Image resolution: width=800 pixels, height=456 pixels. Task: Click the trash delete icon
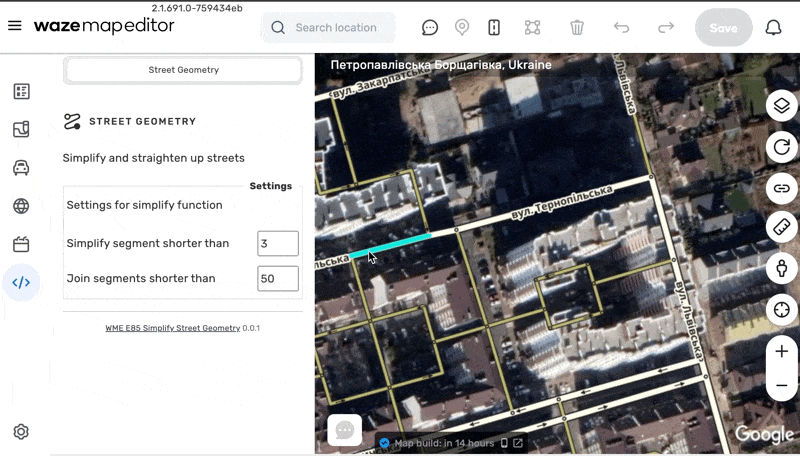tap(577, 28)
